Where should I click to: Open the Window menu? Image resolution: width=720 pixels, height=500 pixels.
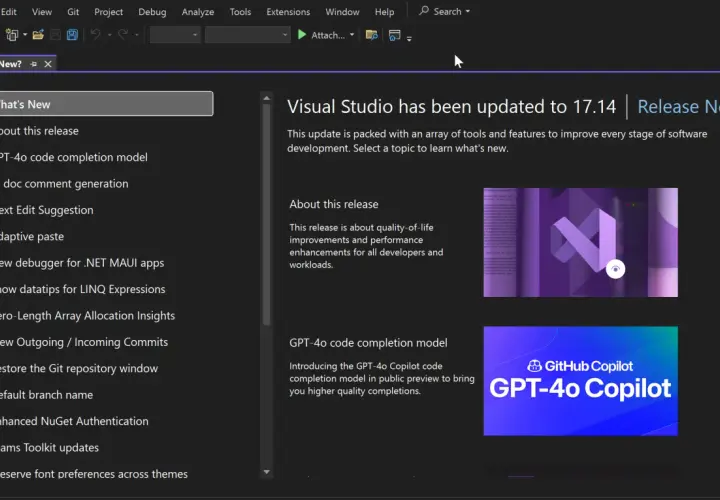pyautogui.click(x=343, y=12)
